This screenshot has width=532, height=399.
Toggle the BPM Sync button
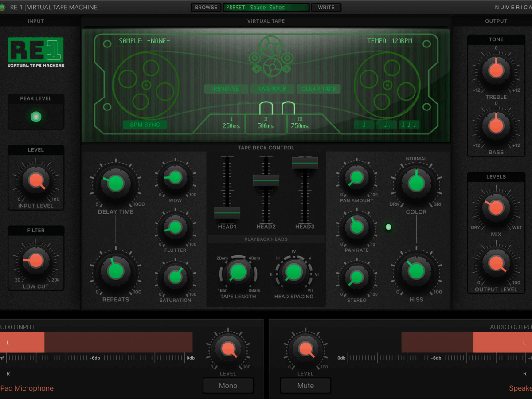[x=145, y=125]
